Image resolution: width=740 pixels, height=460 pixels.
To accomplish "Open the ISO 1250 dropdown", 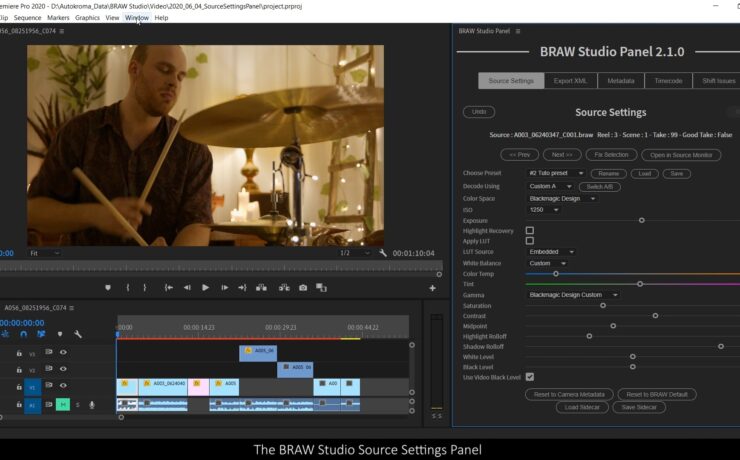I will click(544, 209).
